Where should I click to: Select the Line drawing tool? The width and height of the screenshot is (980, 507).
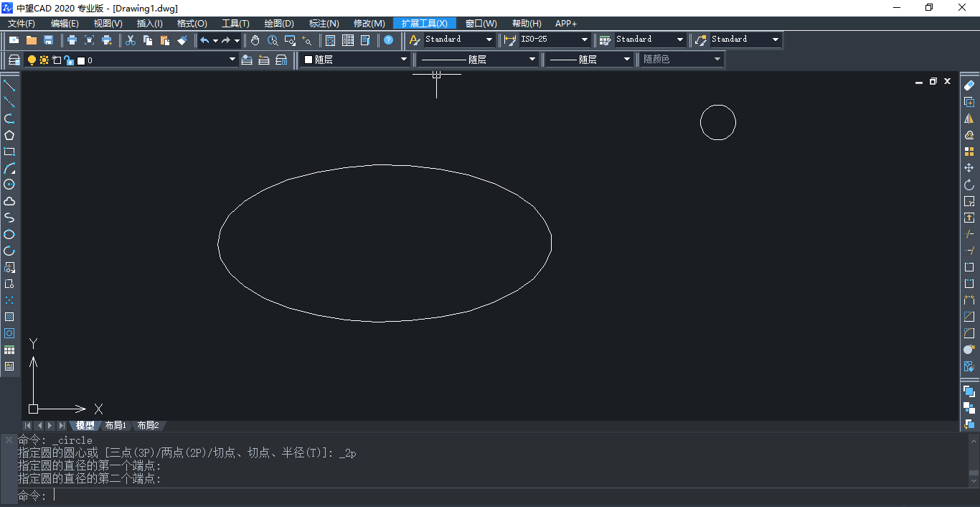(x=9, y=86)
